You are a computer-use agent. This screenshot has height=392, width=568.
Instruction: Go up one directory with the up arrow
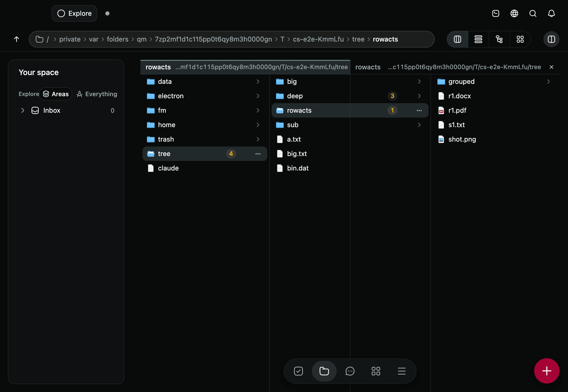tap(17, 39)
